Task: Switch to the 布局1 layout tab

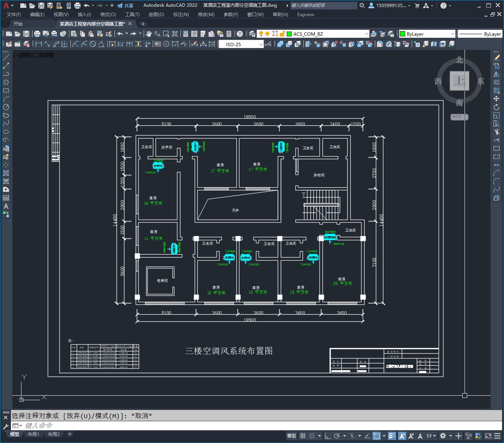Action: point(33,434)
